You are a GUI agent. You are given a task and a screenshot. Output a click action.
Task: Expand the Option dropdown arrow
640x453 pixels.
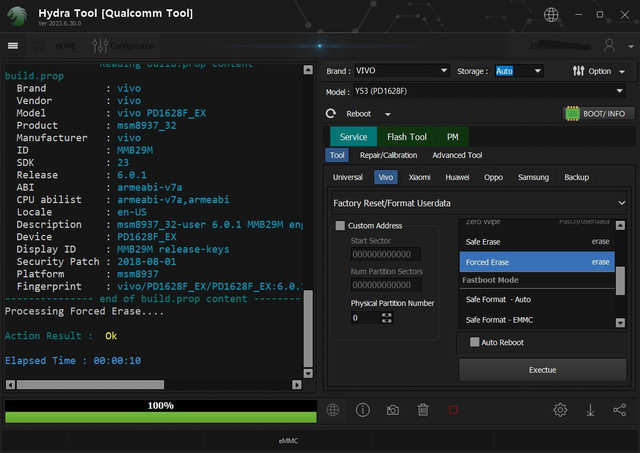point(622,72)
